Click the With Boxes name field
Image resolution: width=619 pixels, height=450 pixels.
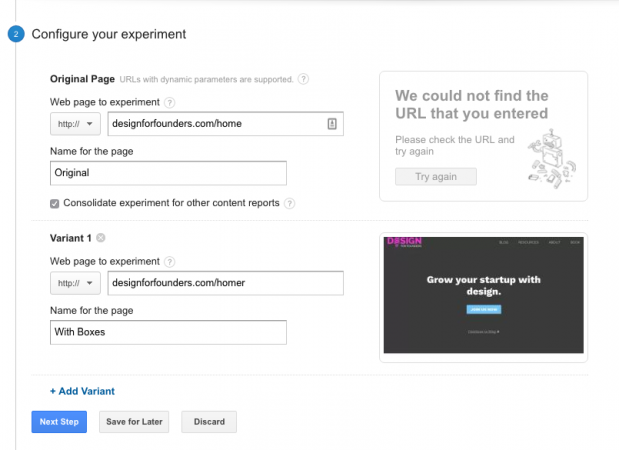[168, 332]
